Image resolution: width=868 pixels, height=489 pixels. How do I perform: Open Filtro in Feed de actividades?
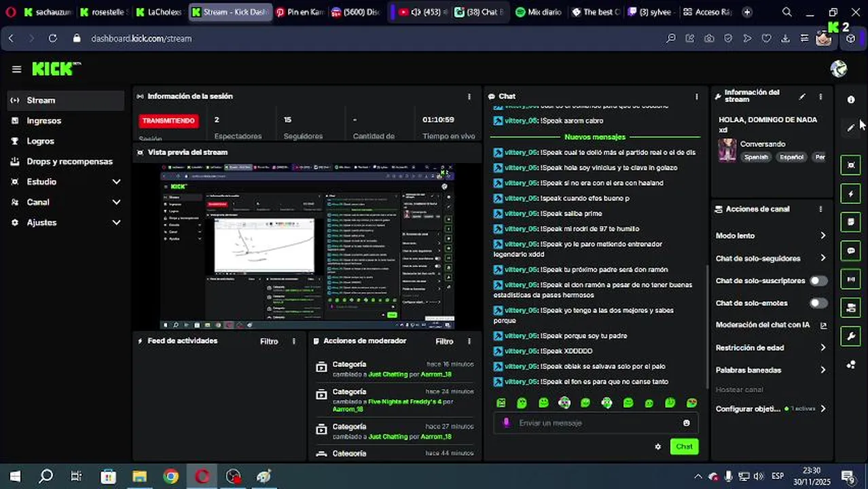coord(269,342)
